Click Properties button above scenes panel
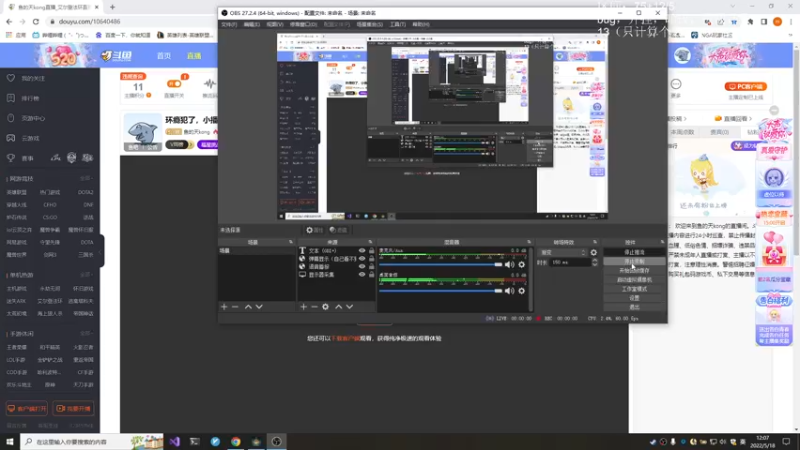 tap(314, 230)
